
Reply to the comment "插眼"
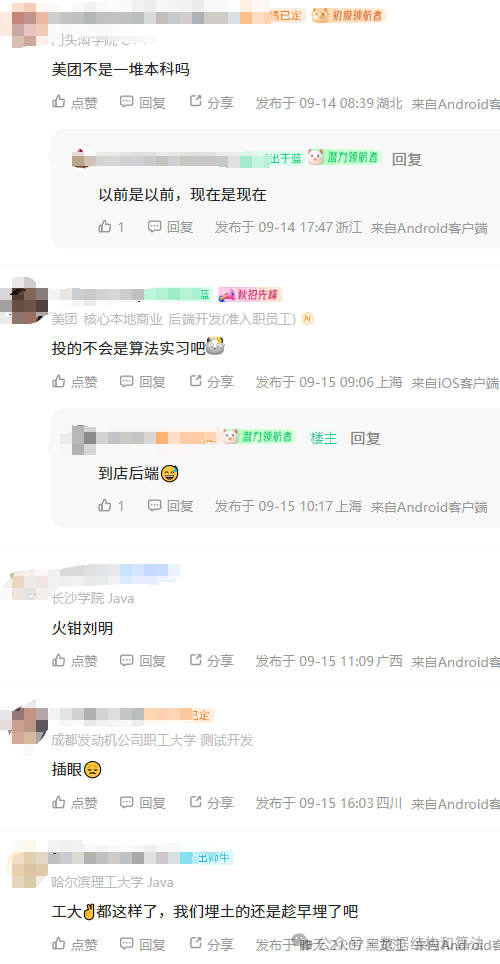[x=142, y=802]
